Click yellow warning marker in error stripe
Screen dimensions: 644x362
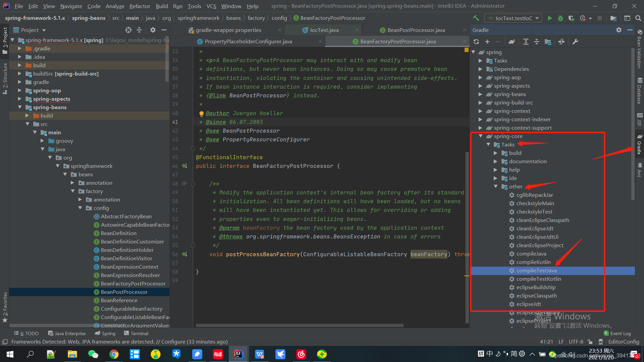[x=466, y=50]
